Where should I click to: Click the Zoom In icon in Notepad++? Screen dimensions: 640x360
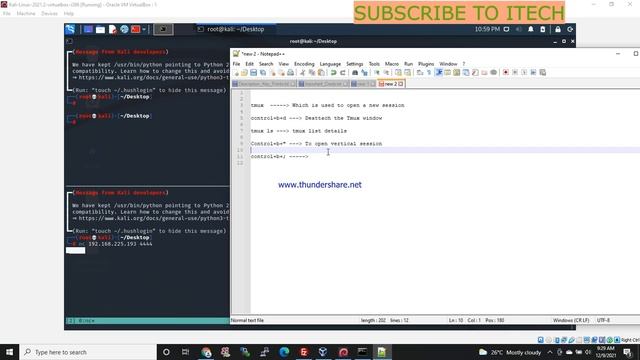click(376, 73)
